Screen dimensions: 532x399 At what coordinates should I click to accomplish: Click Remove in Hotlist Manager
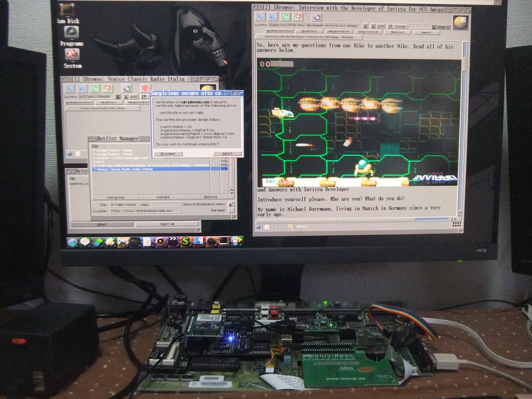point(211,197)
